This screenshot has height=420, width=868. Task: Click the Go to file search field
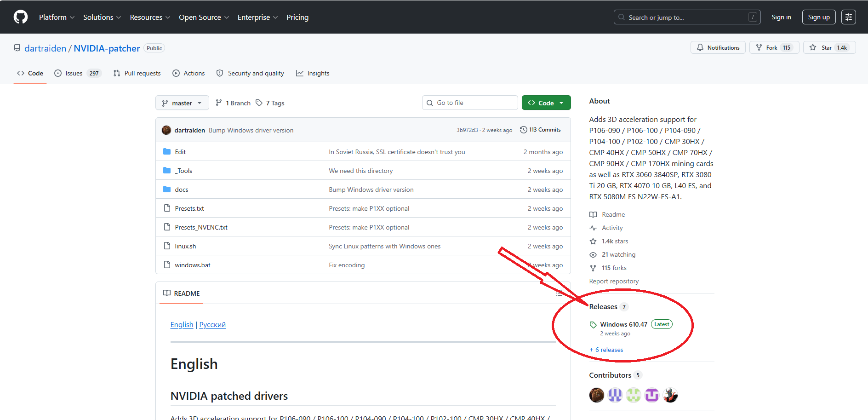470,103
